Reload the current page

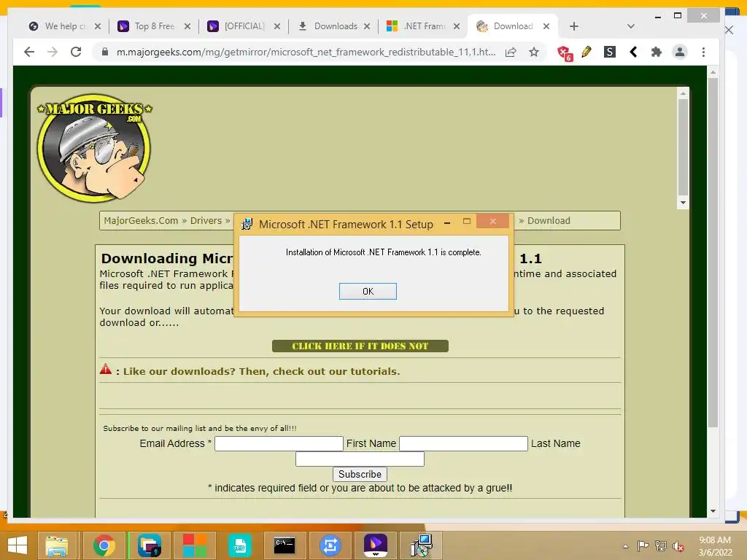[76, 52]
